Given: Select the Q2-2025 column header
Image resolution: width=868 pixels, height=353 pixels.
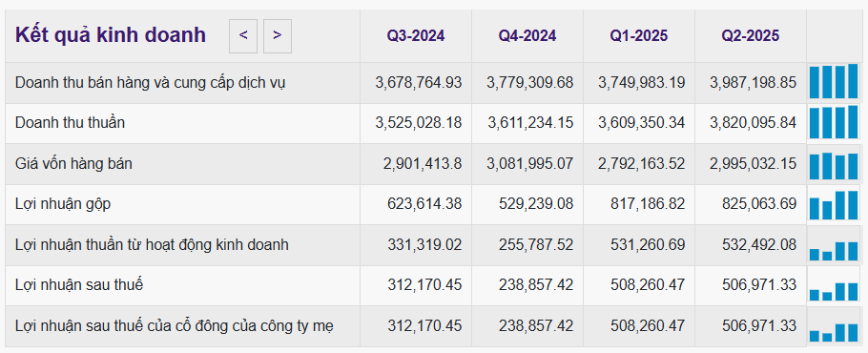Looking at the screenshot, I should point(750,36).
